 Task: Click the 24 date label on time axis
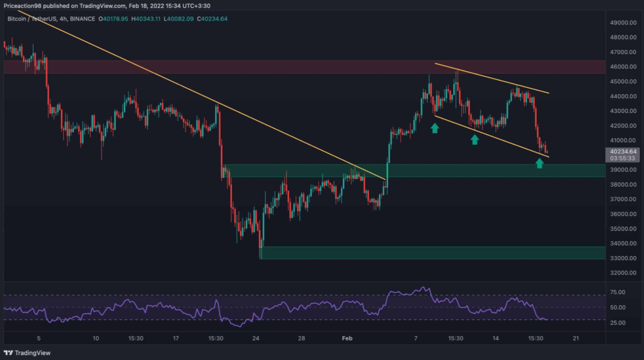[256, 338]
